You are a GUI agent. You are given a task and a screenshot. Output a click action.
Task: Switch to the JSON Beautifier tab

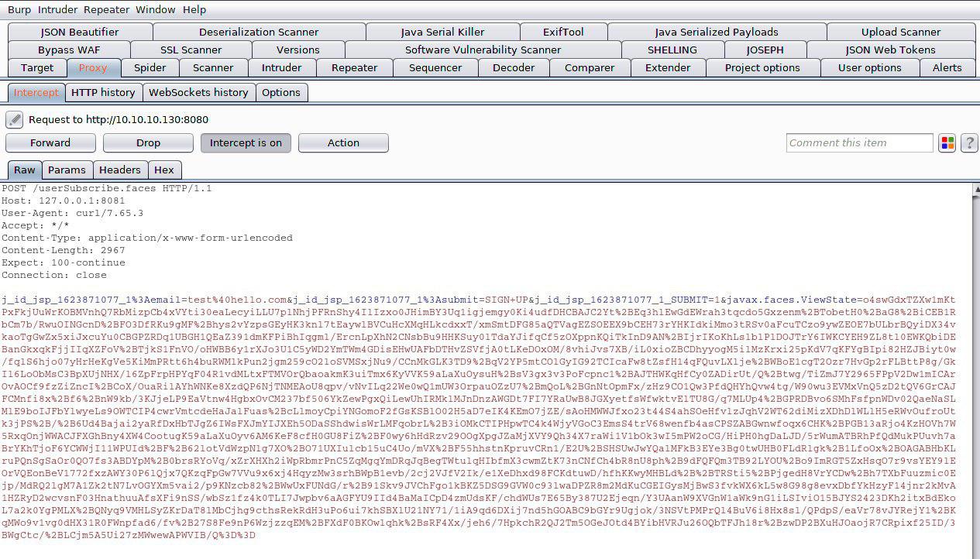[x=80, y=32]
